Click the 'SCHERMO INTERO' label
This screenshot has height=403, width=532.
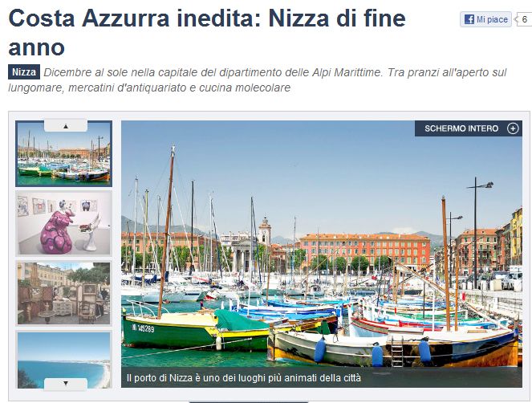pos(461,128)
